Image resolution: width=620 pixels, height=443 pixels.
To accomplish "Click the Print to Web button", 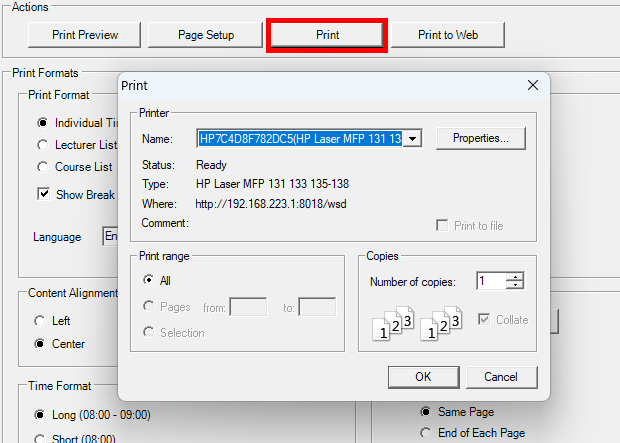I will (x=448, y=35).
